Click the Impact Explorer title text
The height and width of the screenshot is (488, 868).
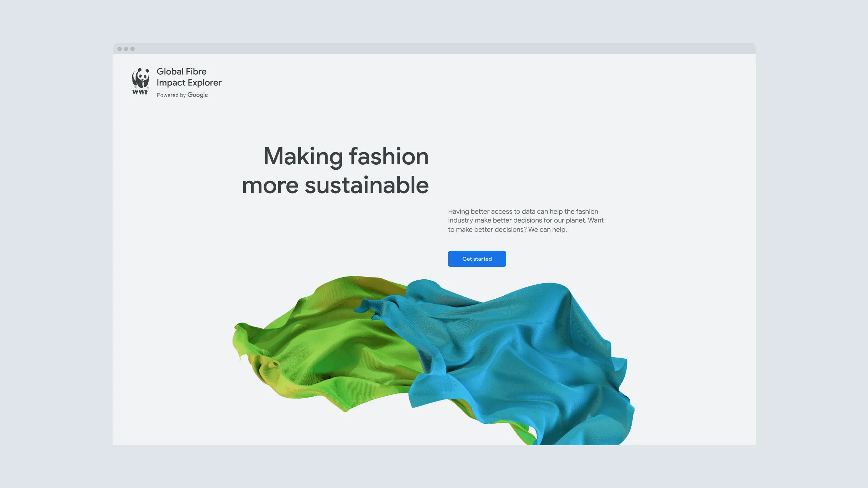189,83
